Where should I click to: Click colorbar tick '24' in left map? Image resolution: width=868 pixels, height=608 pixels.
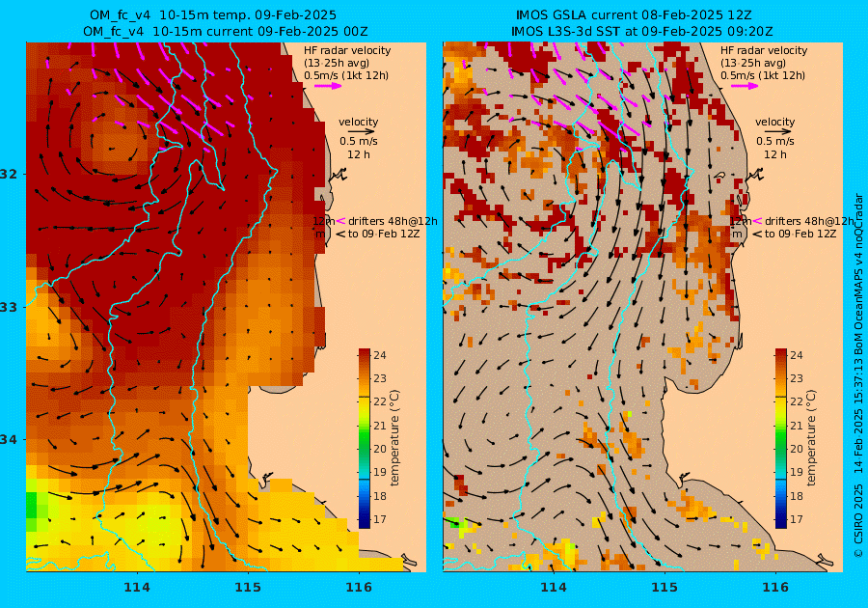[380, 355]
